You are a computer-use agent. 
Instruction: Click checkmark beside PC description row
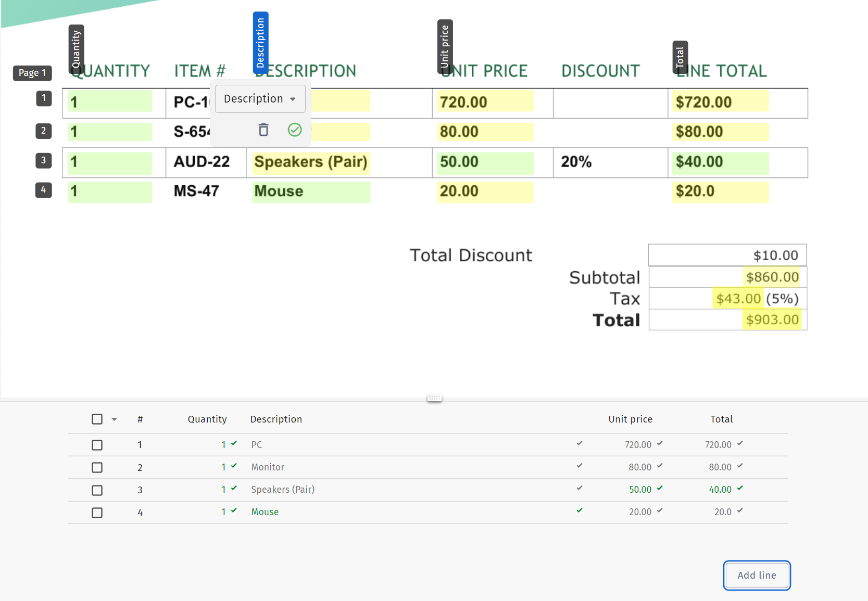pos(579,443)
